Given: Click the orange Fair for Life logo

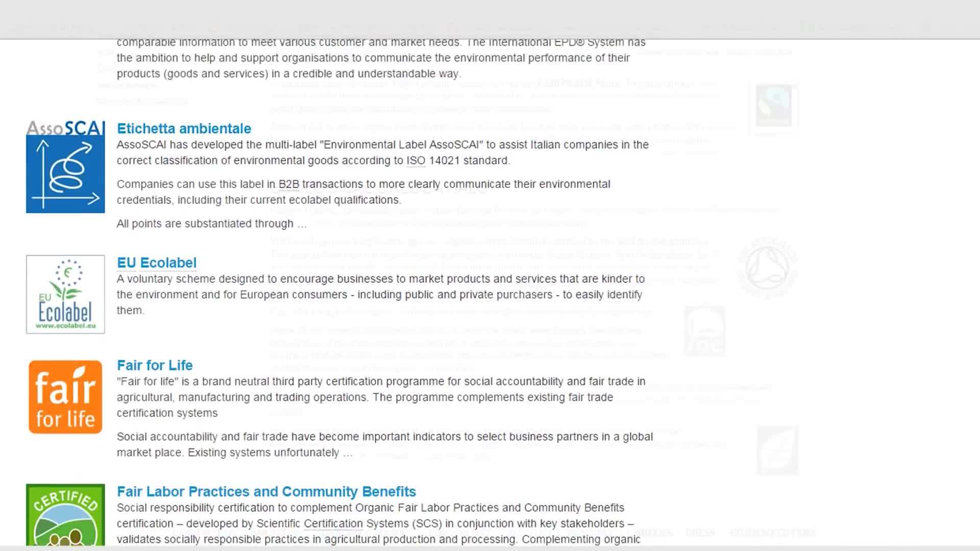Looking at the screenshot, I should pos(65,397).
